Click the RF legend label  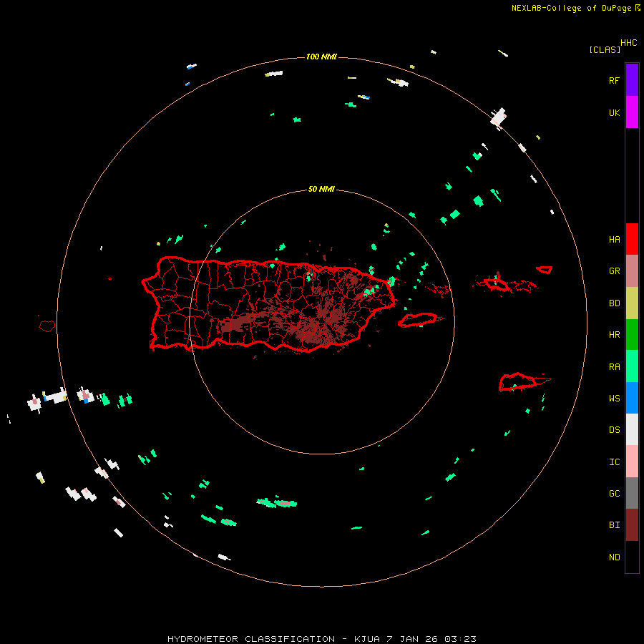coord(614,80)
